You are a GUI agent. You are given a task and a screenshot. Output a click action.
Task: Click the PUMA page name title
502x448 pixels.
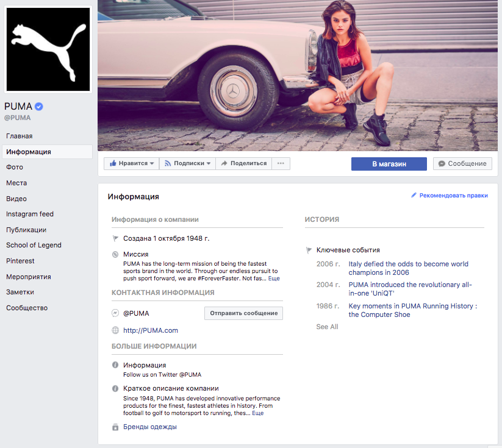click(18, 106)
